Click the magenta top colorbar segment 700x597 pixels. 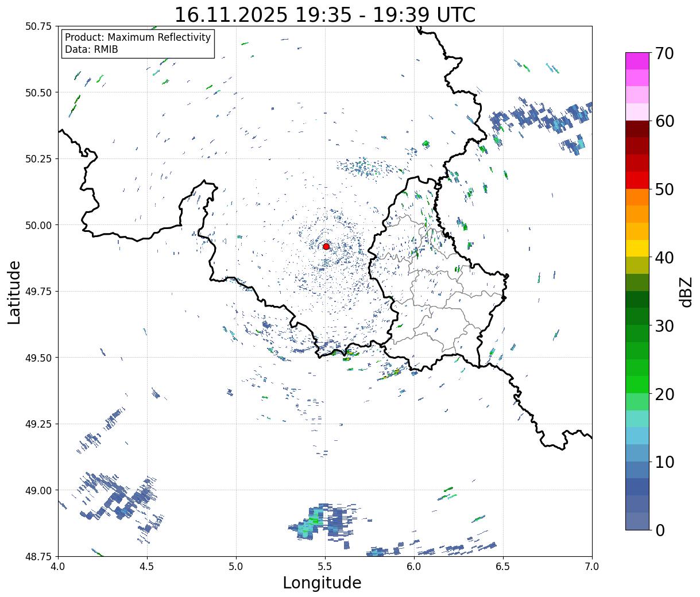coord(637,61)
